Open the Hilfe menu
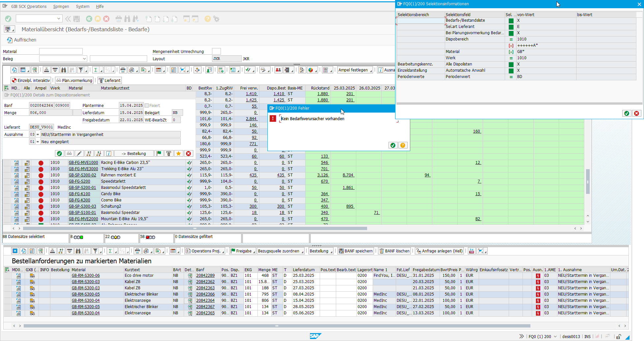The height and width of the screenshot is (341, 644). pos(100,6)
